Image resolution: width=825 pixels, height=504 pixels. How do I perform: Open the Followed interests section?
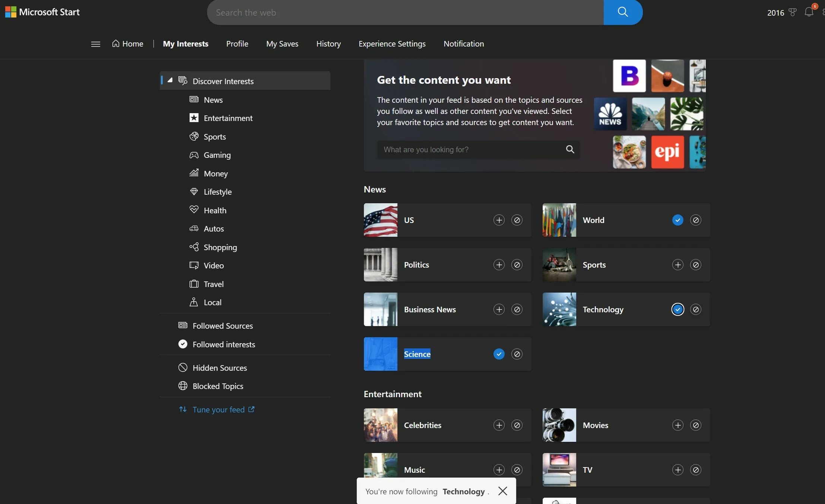[223, 344]
